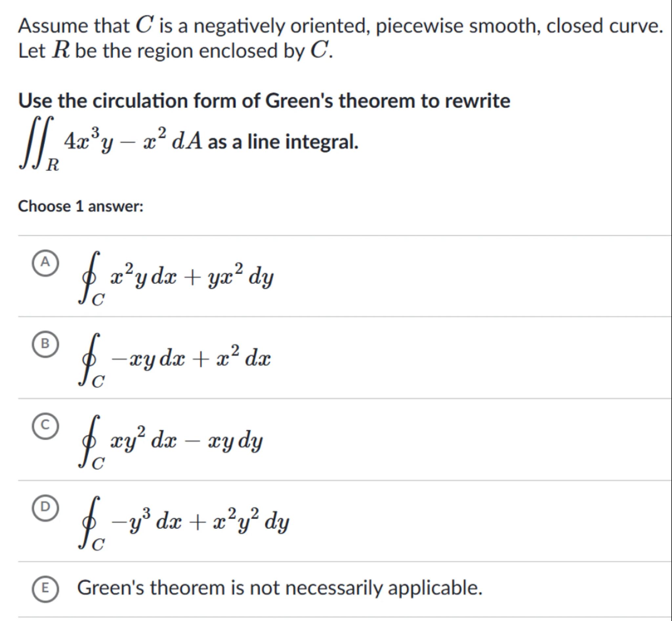Select radio button B
Viewport: 672px width, 621px height.
click(x=45, y=344)
